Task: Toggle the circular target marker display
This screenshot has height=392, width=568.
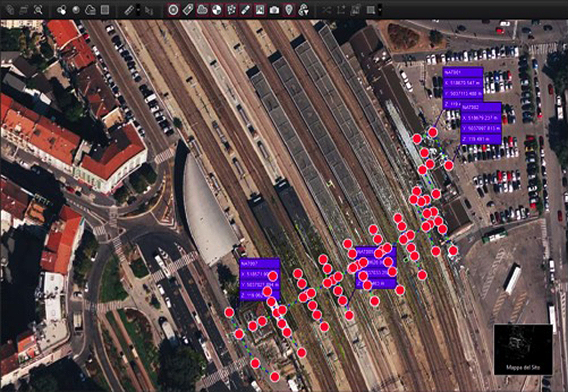Action: pos(174,10)
